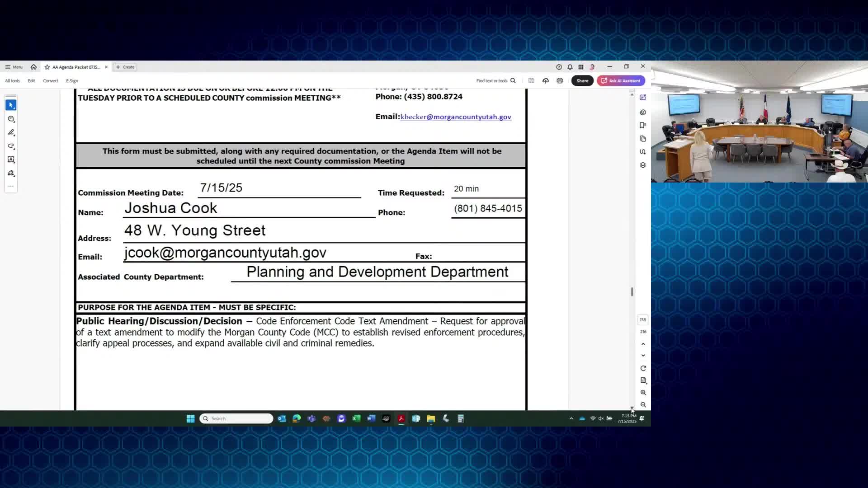Go to next page with down chevron
The width and height of the screenshot is (868, 488).
tap(643, 356)
